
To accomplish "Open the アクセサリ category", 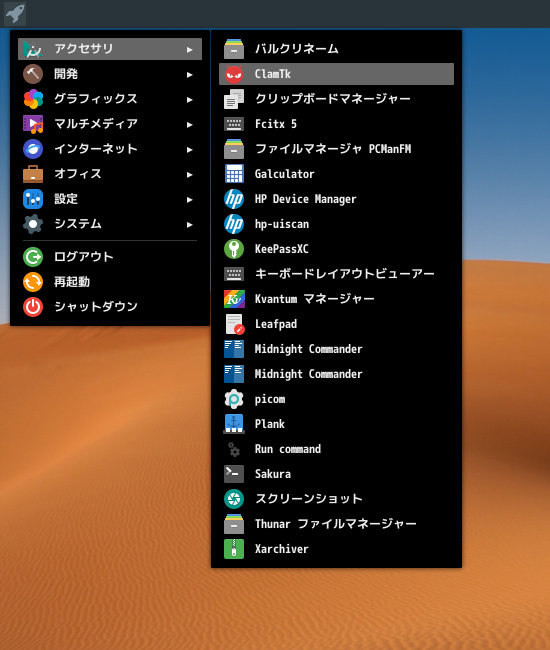I will (x=110, y=49).
